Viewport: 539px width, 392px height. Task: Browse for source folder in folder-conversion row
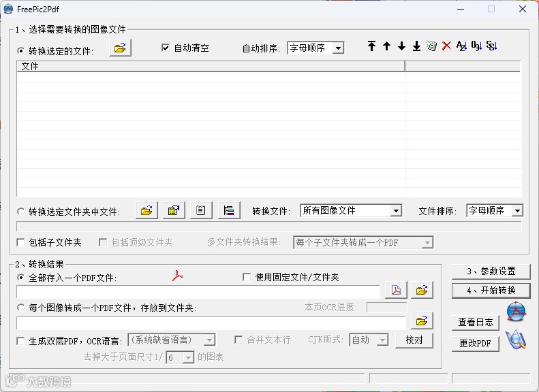[x=147, y=210]
